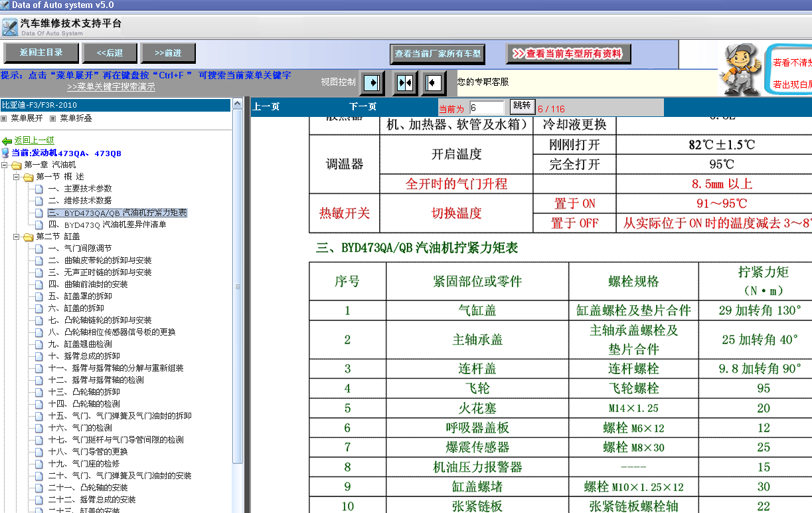Go to next page with 下一页
The height and width of the screenshot is (513, 812).
coord(363,106)
